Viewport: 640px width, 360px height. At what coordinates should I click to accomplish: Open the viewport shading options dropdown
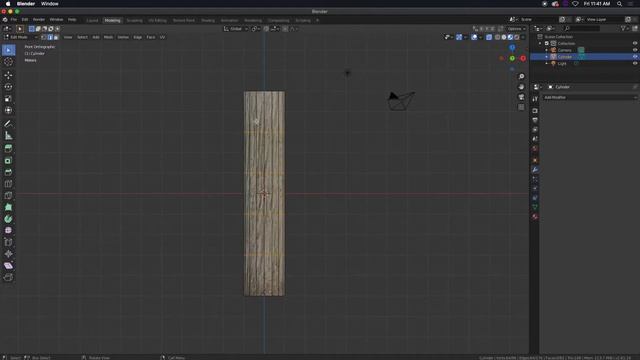[x=523, y=37]
